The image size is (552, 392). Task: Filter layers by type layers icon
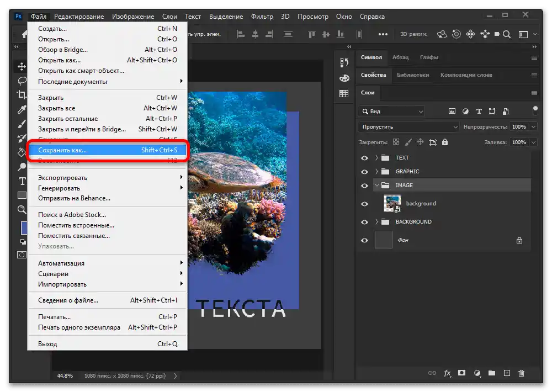479,112
